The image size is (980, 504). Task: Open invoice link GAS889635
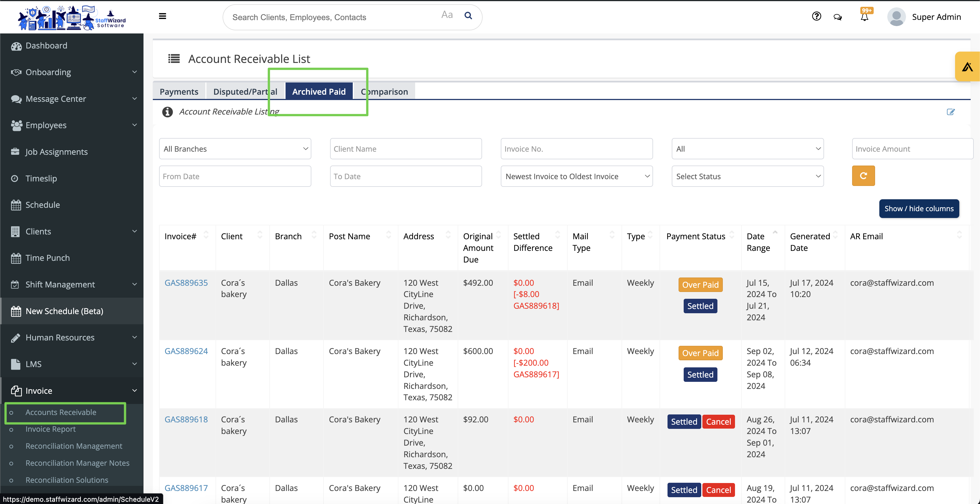[186, 283]
